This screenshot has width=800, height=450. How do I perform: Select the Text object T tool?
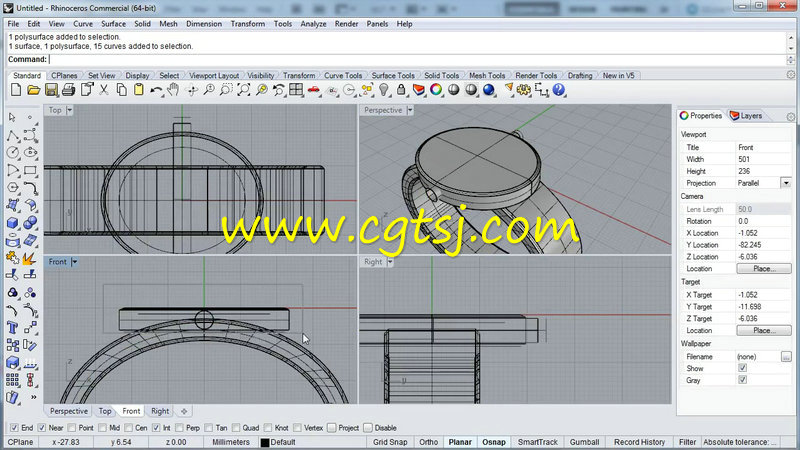pyautogui.click(x=13, y=328)
